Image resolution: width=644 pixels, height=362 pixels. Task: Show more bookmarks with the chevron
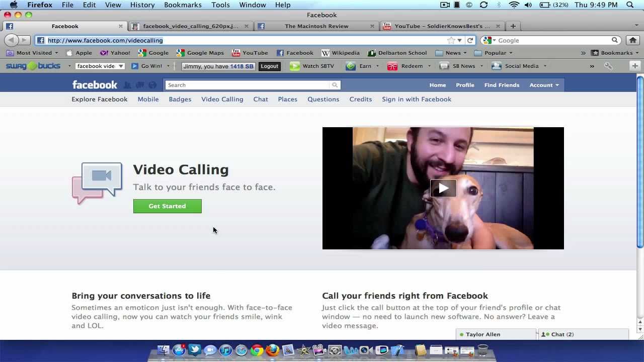(x=583, y=53)
